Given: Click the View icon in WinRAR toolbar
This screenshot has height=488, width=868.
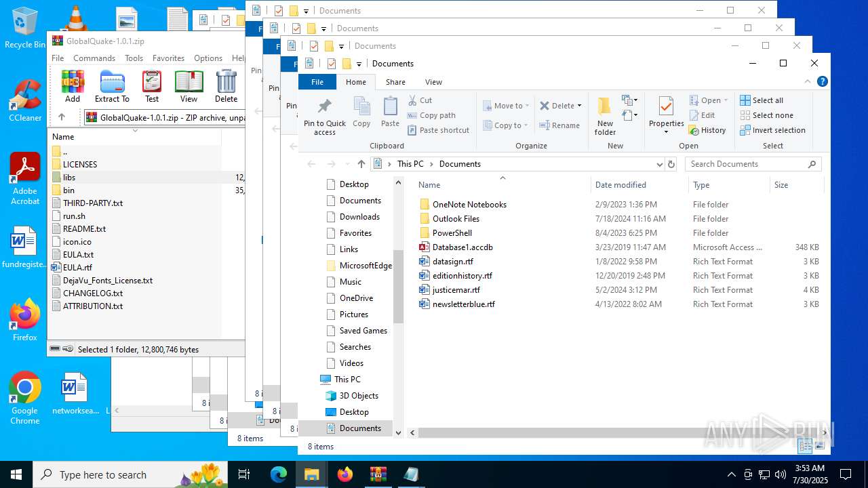Looking at the screenshot, I should tap(189, 86).
